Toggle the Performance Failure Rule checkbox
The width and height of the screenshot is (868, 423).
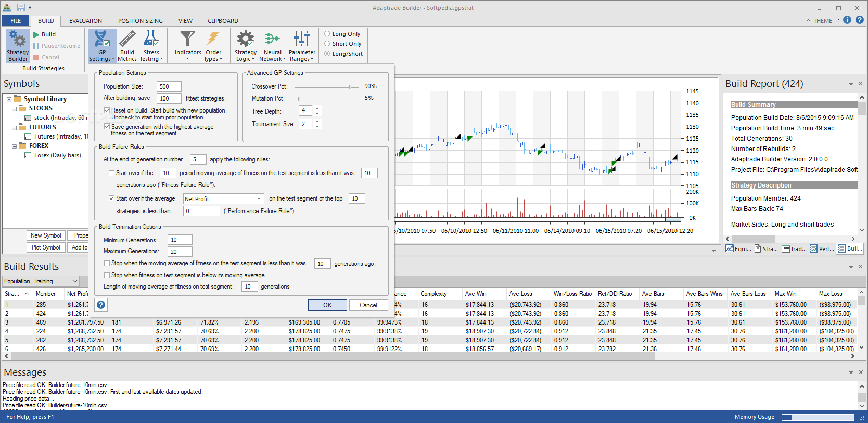(x=111, y=198)
